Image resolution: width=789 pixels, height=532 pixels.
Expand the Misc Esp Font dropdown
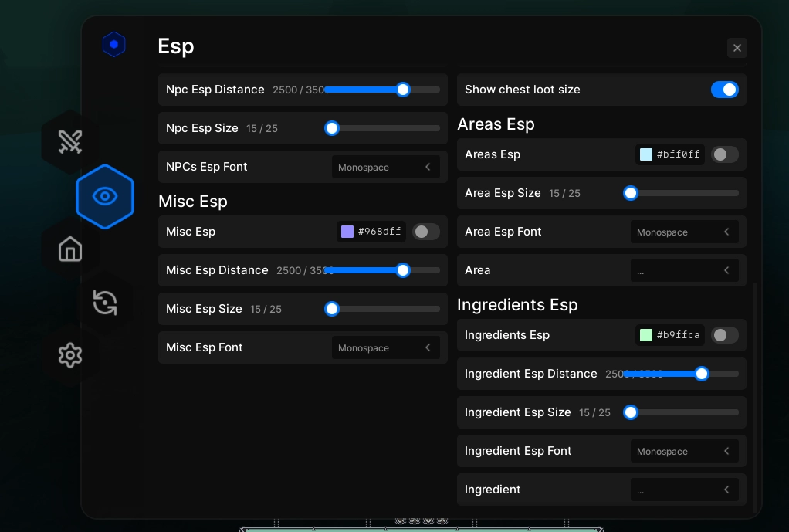[385, 347]
